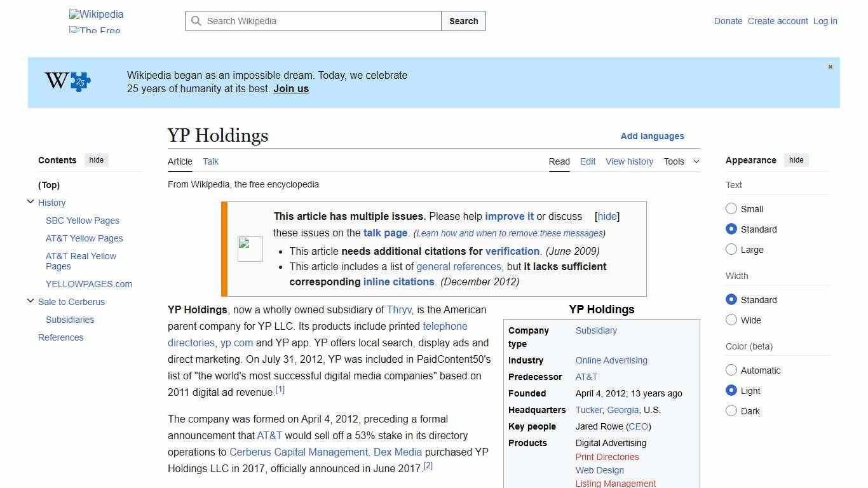
Task: Enable Dark color mode
Action: pos(731,411)
